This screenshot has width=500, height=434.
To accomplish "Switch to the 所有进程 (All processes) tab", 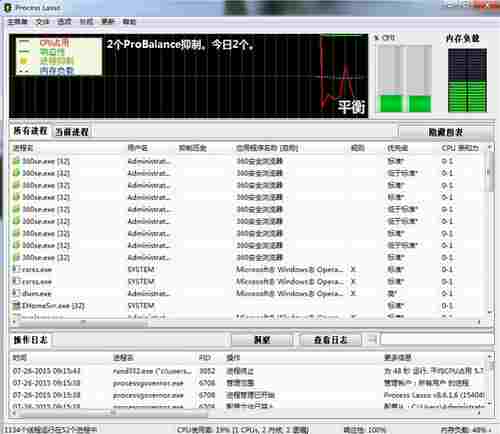I will tap(30, 131).
